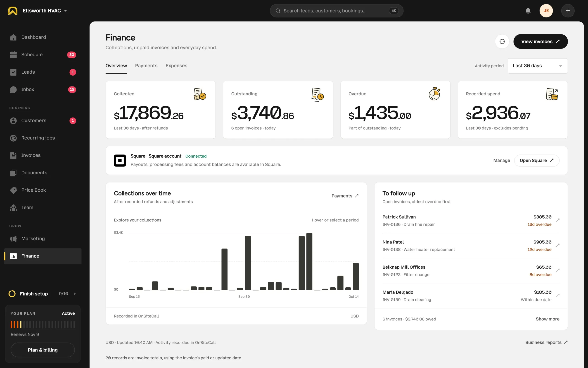The height and width of the screenshot is (368, 588).
Task: Open the Payments link above the chart
Action: tap(345, 196)
